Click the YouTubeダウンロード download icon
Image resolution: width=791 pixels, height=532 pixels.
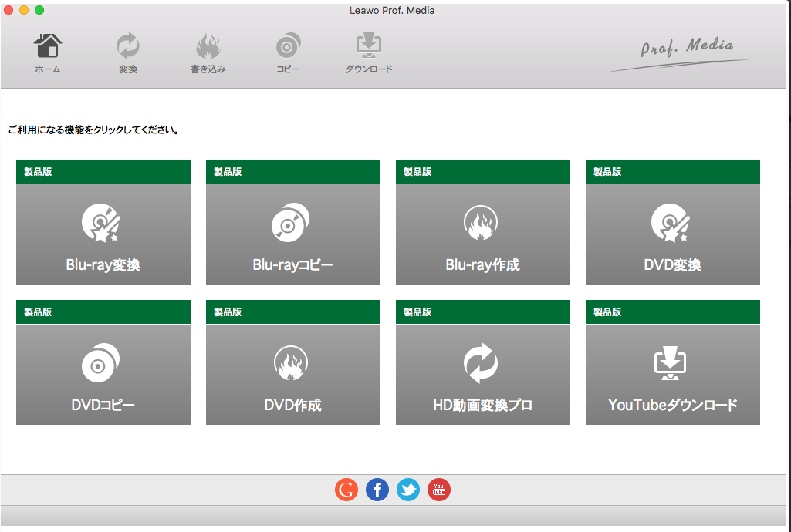(x=671, y=363)
